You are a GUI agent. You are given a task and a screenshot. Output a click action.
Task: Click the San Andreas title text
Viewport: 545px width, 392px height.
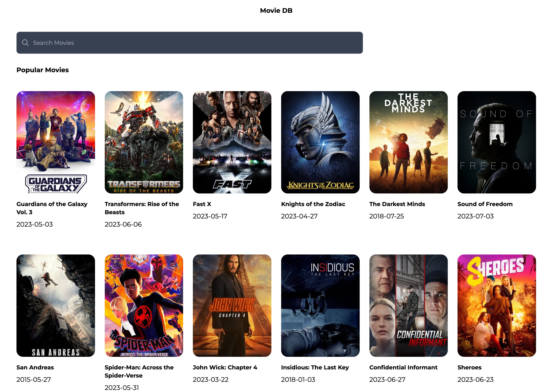point(35,367)
